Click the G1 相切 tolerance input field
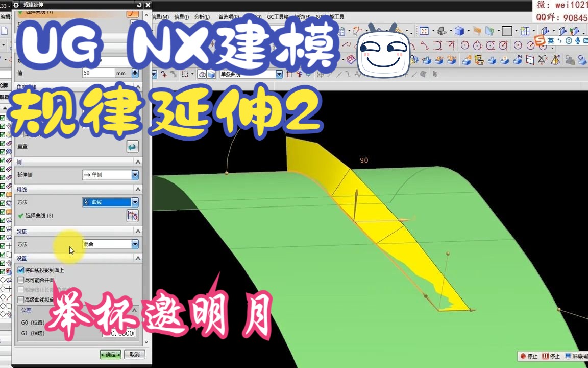The image size is (588, 368). click(119, 333)
